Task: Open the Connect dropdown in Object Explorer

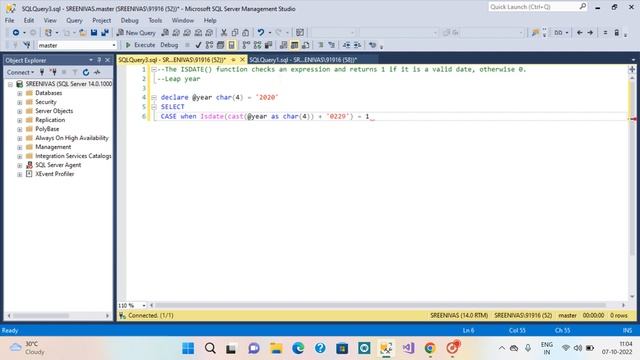Action: click(20, 72)
